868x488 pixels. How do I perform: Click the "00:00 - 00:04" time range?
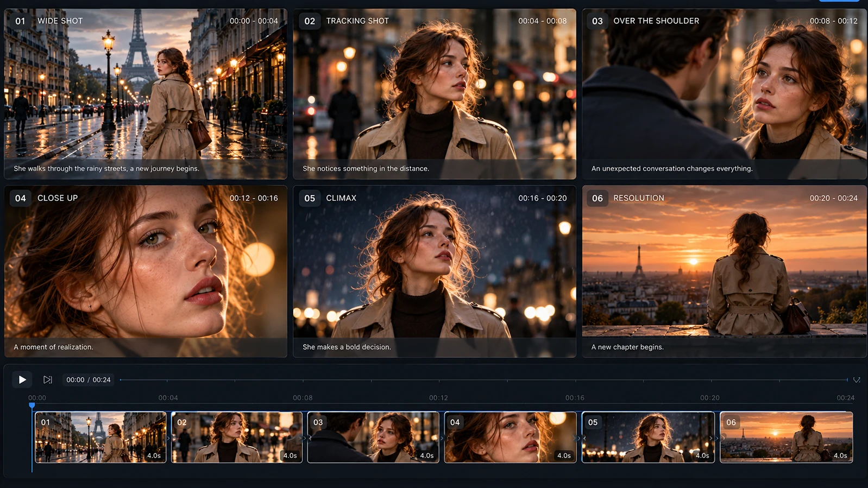tap(254, 21)
